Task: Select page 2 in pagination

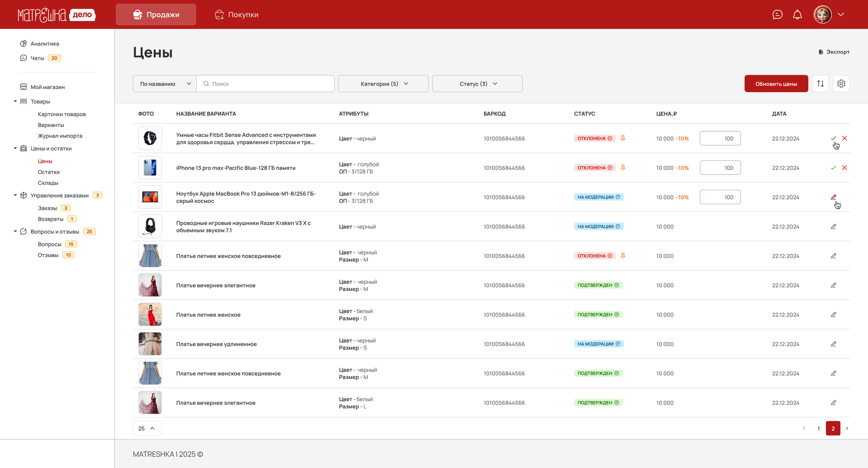Action: pyautogui.click(x=833, y=428)
